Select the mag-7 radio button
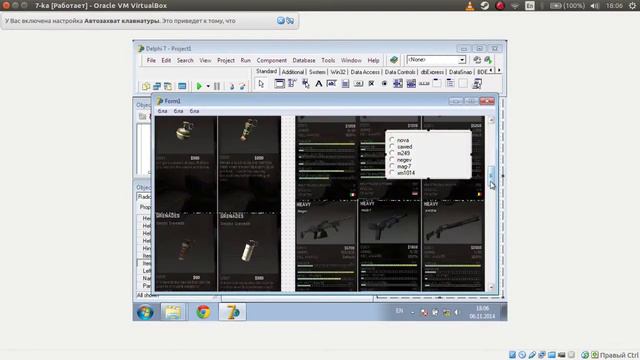The width and height of the screenshot is (640, 360). coord(392,166)
